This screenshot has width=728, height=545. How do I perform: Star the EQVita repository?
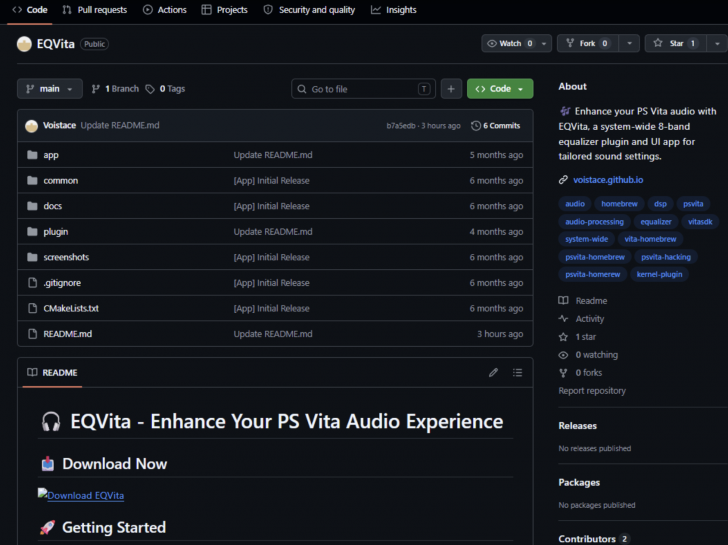pos(676,43)
